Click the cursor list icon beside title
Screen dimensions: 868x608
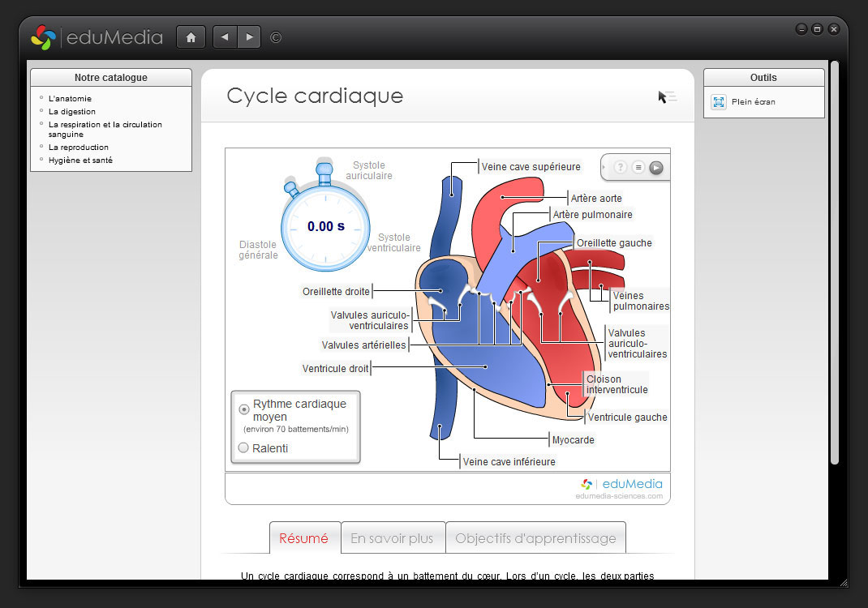667,97
